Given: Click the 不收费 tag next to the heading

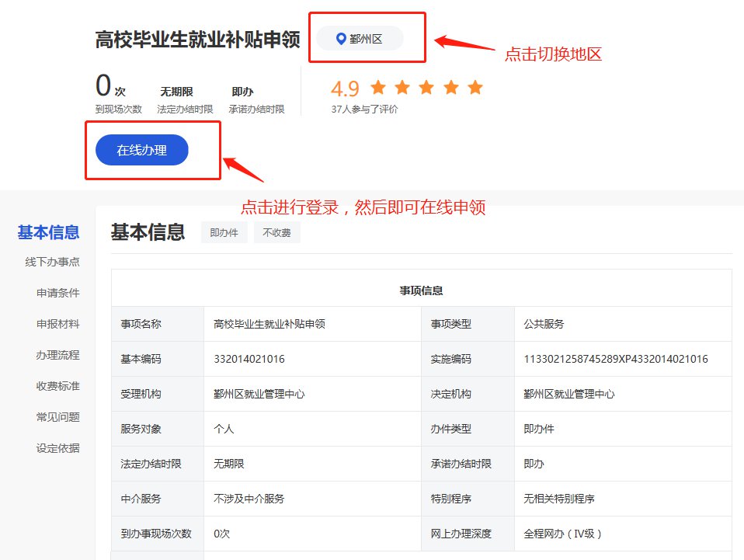Looking at the screenshot, I should (276, 232).
